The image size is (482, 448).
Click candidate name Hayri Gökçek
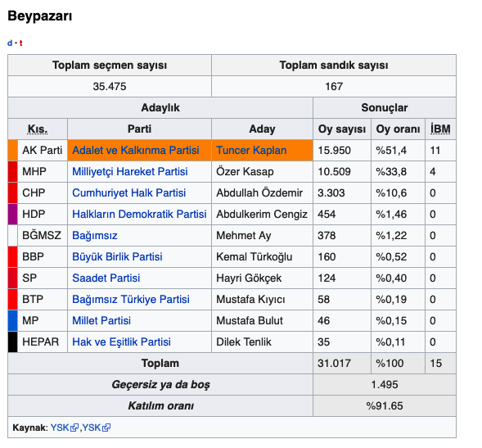pos(249,278)
